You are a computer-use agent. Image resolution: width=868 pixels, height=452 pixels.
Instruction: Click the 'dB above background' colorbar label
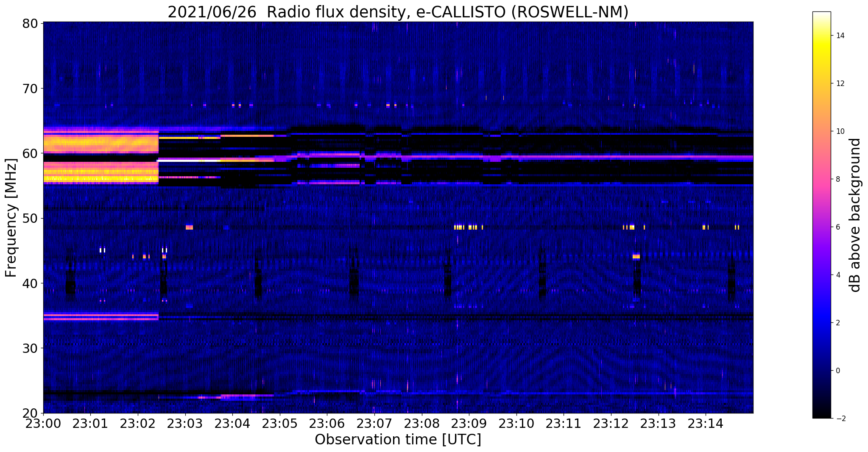(855, 215)
